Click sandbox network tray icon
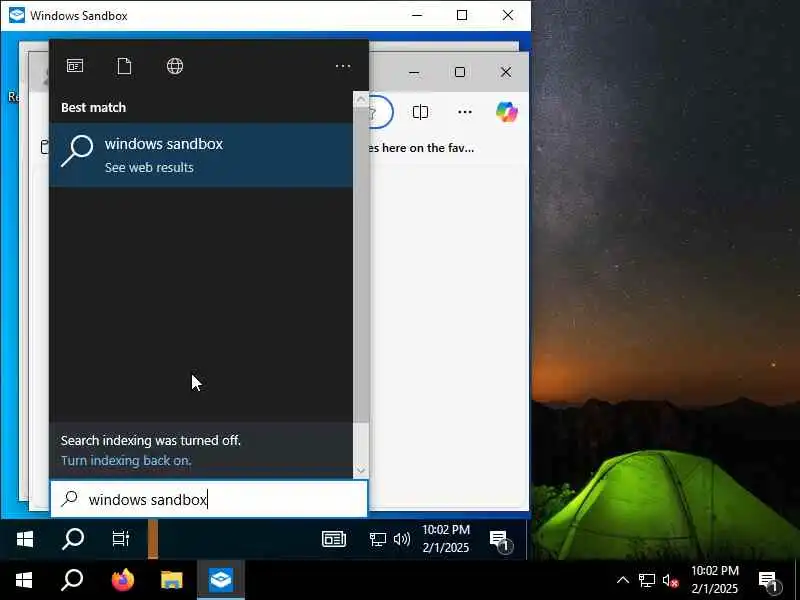800x600 pixels. [x=378, y=539]
